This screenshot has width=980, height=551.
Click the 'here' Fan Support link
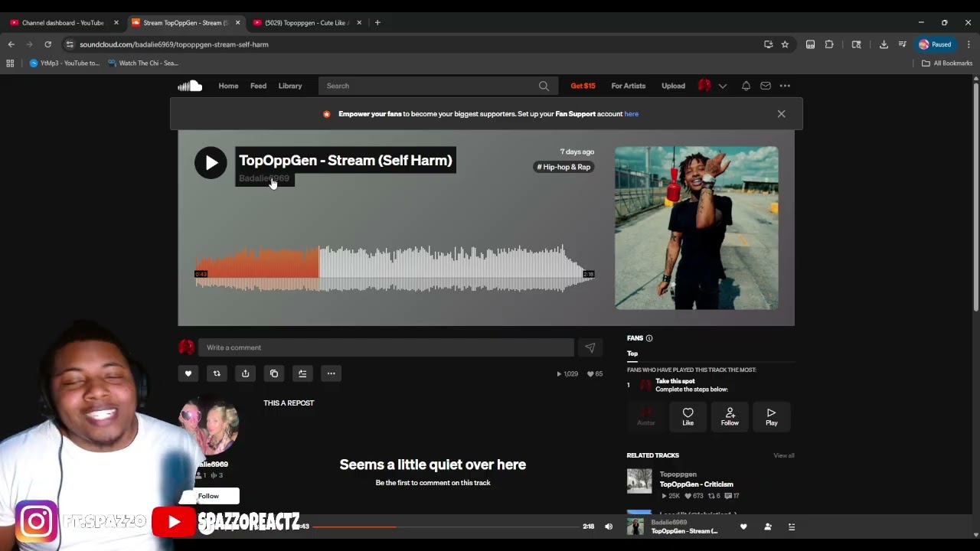pos(632,114)
